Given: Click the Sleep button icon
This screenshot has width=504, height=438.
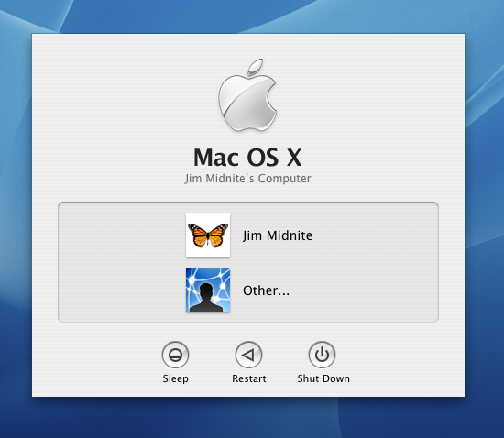Looking at the screenshot, I should coord(175,355).
